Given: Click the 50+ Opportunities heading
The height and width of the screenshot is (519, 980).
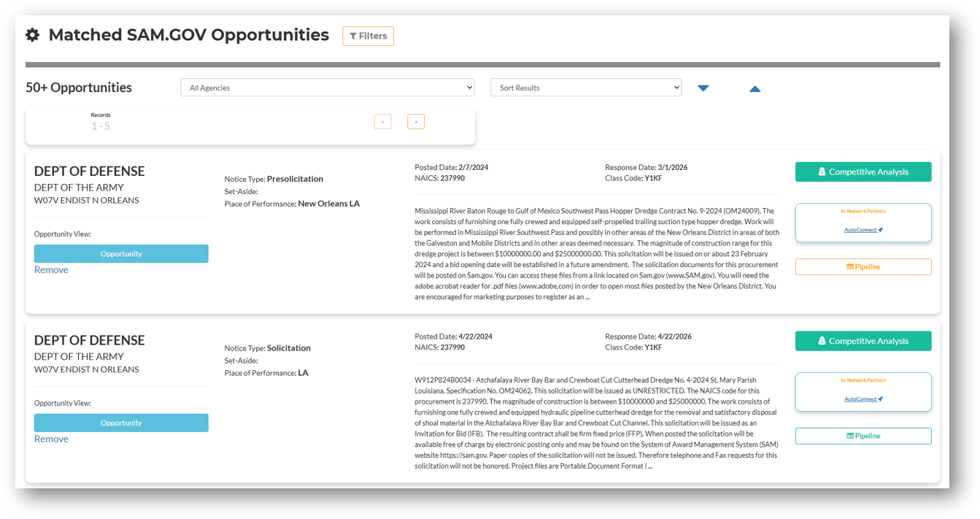Looking at the screenshot, I should (79, 88).
